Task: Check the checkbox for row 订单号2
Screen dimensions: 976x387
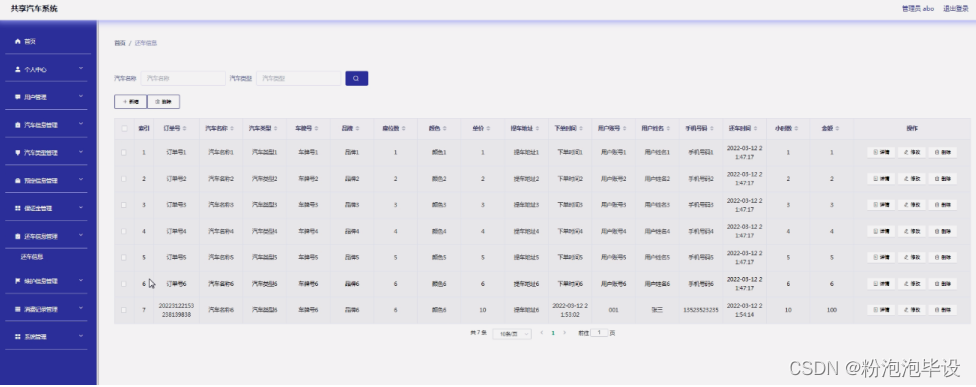Action: pyautogui.click(x=124, y=179)
